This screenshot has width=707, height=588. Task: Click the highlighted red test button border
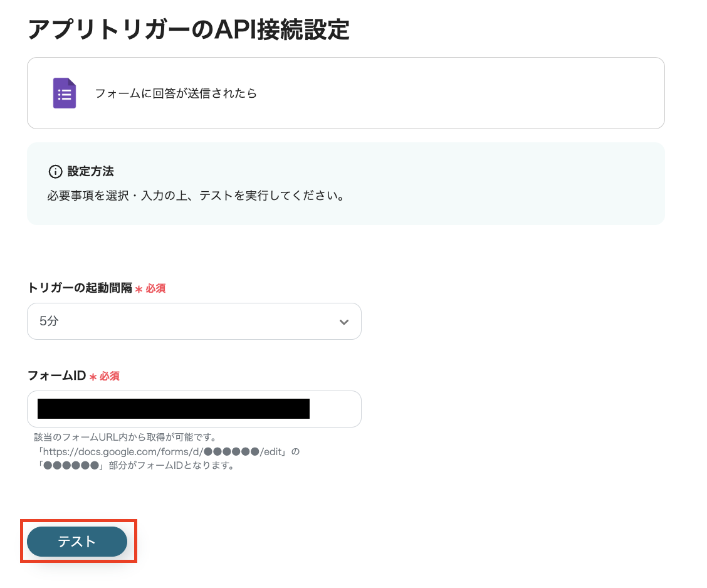[78, 520]
